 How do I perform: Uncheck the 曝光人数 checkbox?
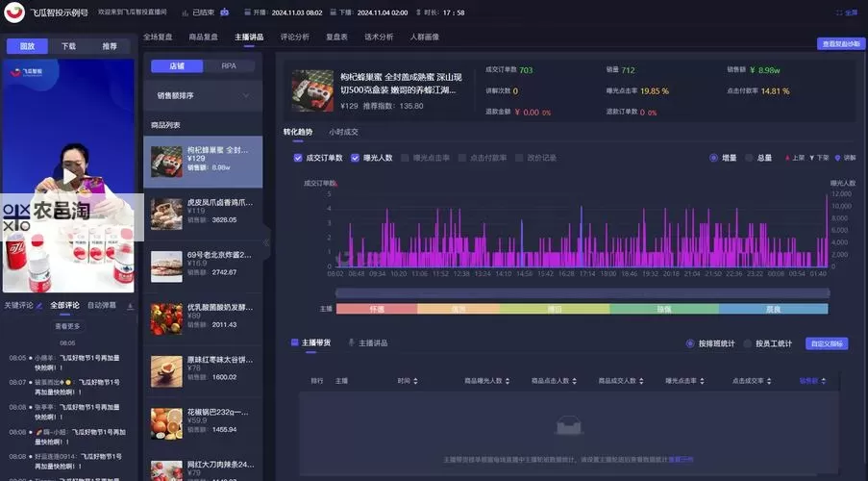coord(355,158)
